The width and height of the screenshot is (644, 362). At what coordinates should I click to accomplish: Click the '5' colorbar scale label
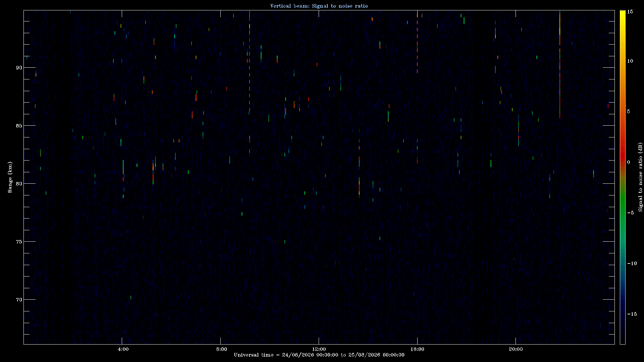[x=629, y=112]
